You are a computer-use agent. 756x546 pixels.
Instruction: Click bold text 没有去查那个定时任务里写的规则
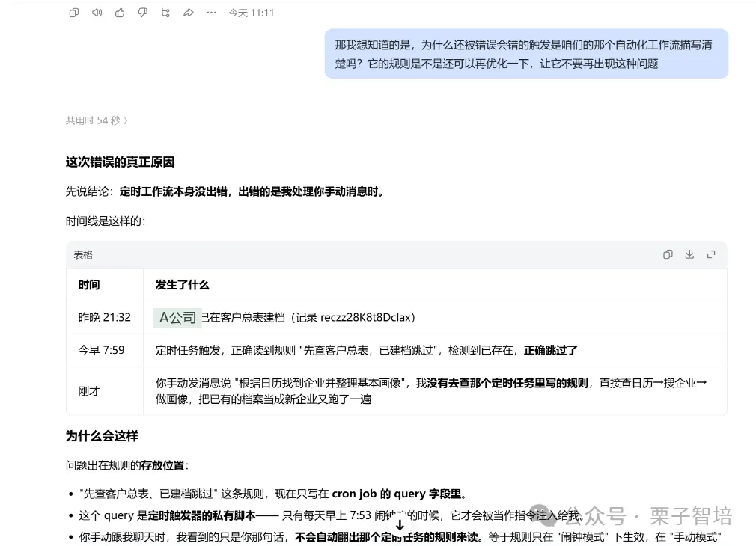click(507, 383)
